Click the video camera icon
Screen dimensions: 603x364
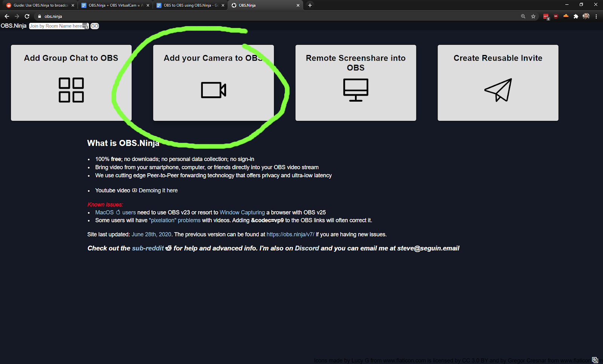tap(213, 90)
